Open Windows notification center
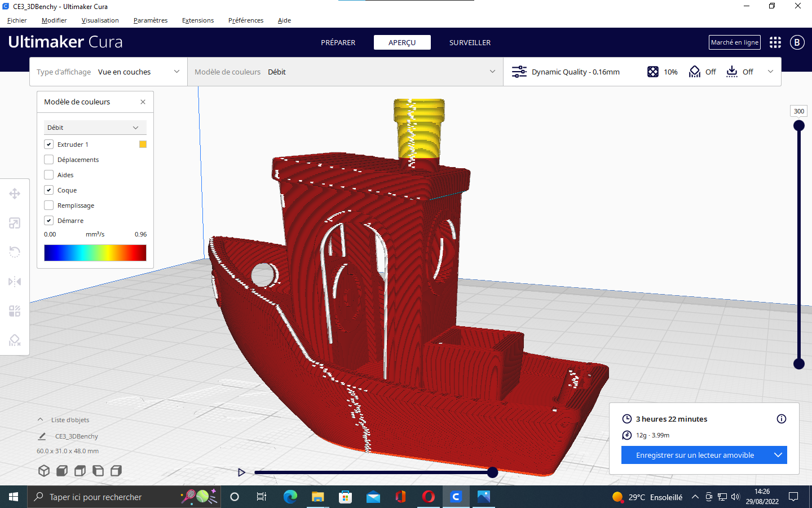 click(x=793, y=497)
